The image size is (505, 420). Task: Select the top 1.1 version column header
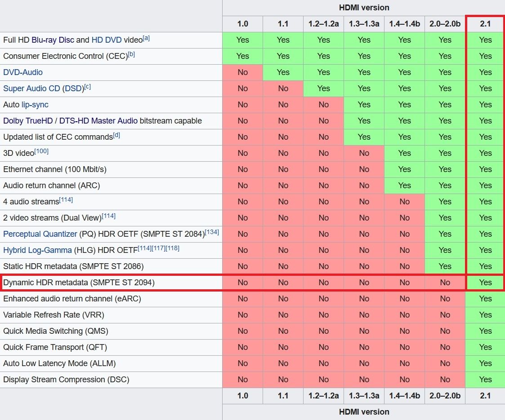click(283, 24)
